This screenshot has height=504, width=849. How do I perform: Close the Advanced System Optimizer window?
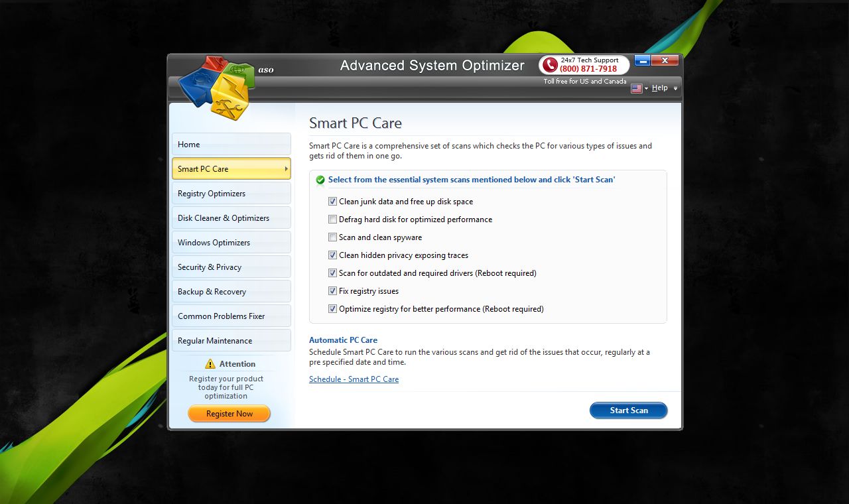click(665, 60)
